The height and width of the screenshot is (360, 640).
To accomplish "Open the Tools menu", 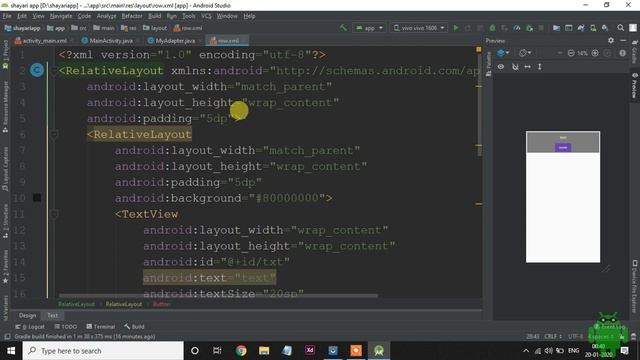I will [188, 16].
